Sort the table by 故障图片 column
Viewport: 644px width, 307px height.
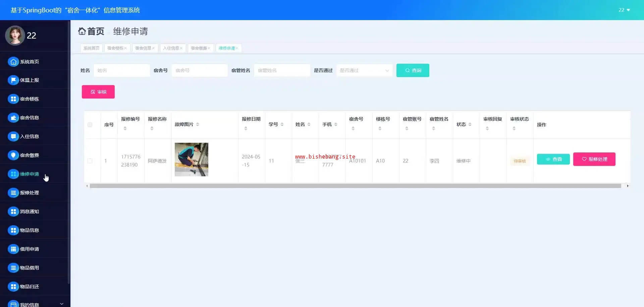pyautogui.click(x=198, y=124)
